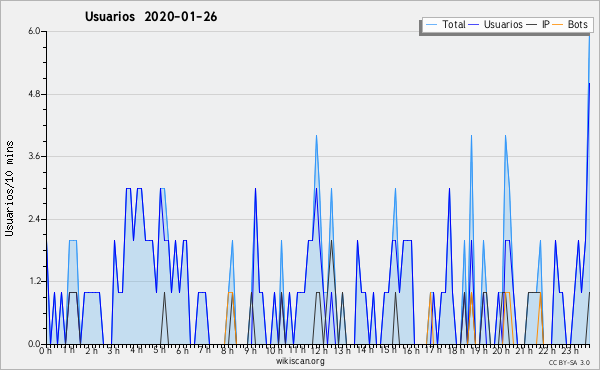Click the 'wikiscan.org' caption

pos(300,361)
